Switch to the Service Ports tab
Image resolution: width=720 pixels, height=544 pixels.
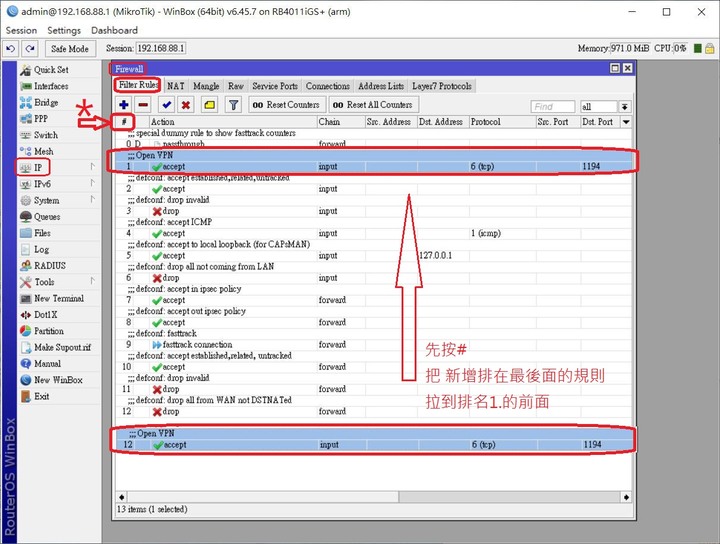click(275, 86)
